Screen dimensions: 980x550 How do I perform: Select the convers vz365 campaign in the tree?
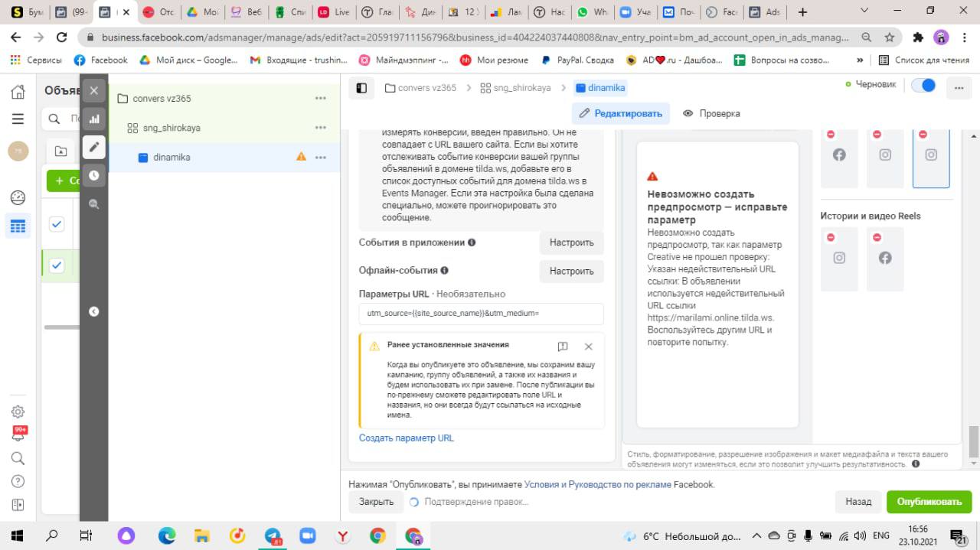click(162, 98)
